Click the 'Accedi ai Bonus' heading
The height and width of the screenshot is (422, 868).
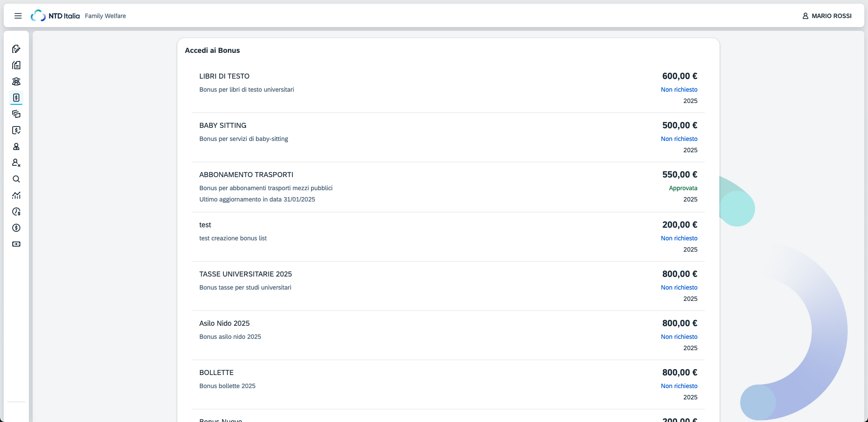coord(212,50)
